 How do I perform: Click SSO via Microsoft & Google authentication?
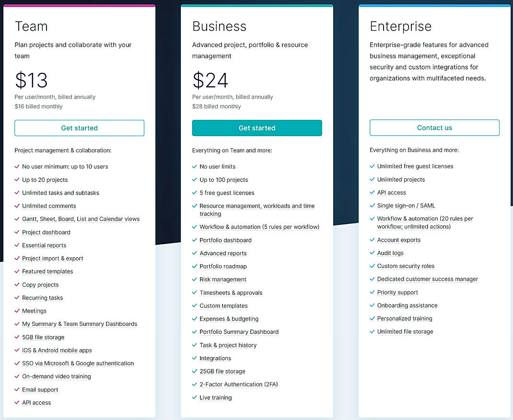point(78,363)
